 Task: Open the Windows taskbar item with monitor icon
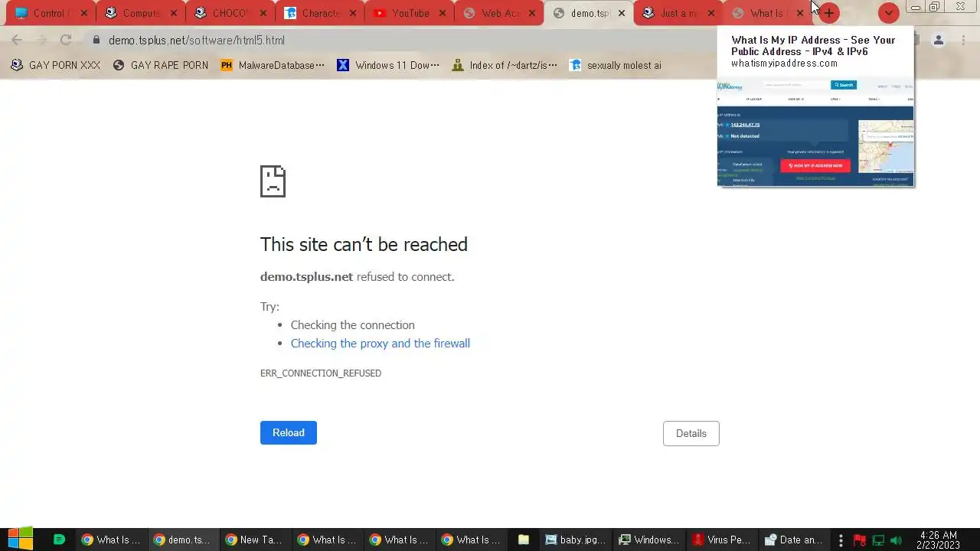pos(648,540)
